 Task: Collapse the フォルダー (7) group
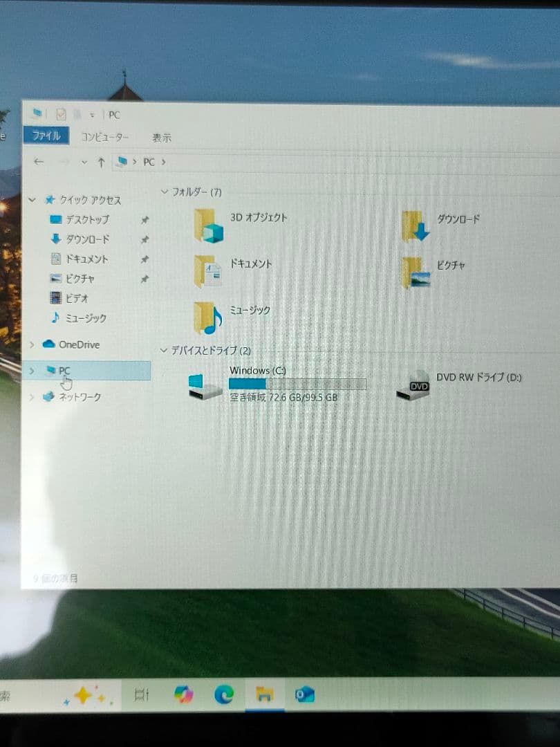(x=165, y=192)
